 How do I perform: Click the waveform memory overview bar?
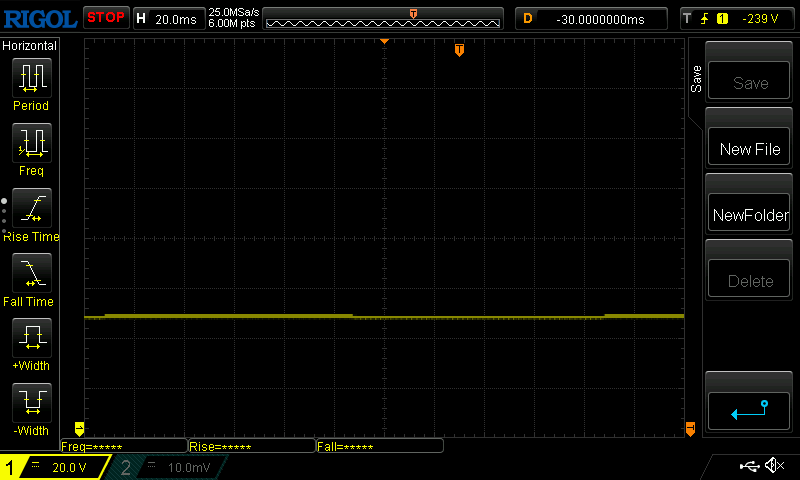383,18
